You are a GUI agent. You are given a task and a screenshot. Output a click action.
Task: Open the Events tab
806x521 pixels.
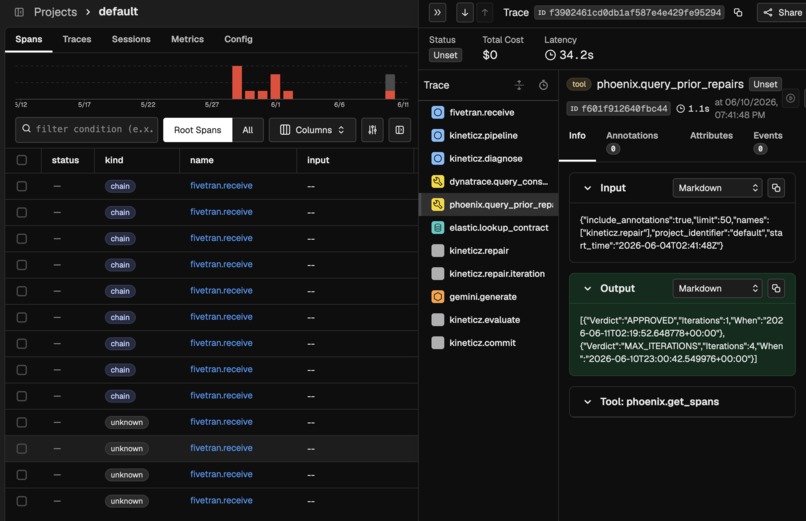click(767, 142)
